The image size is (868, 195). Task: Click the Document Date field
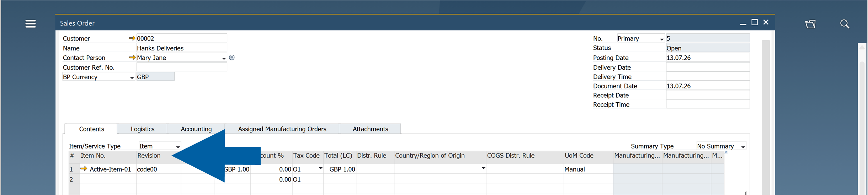[x=708, y=86]
